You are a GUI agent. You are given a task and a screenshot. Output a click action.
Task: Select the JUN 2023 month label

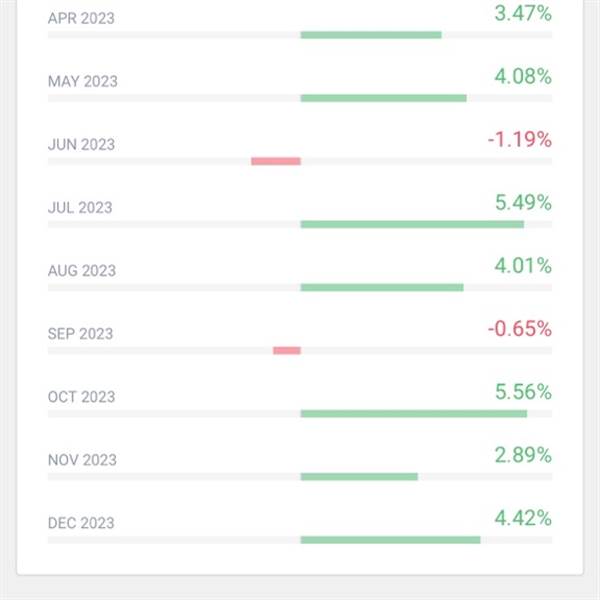coord(81,144)
